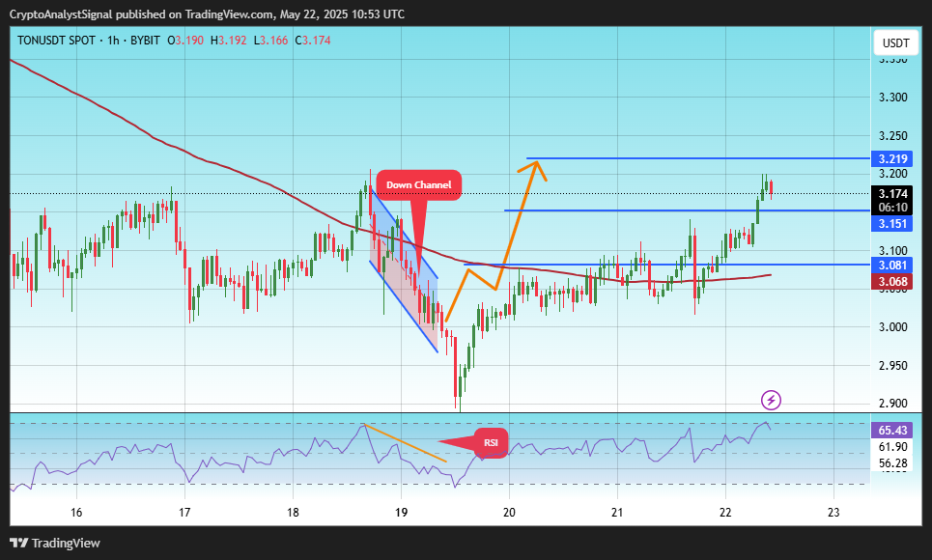Click the purple lightning bolt icon
This screenshot has width=932, height=560.
(x=771, y=400)
